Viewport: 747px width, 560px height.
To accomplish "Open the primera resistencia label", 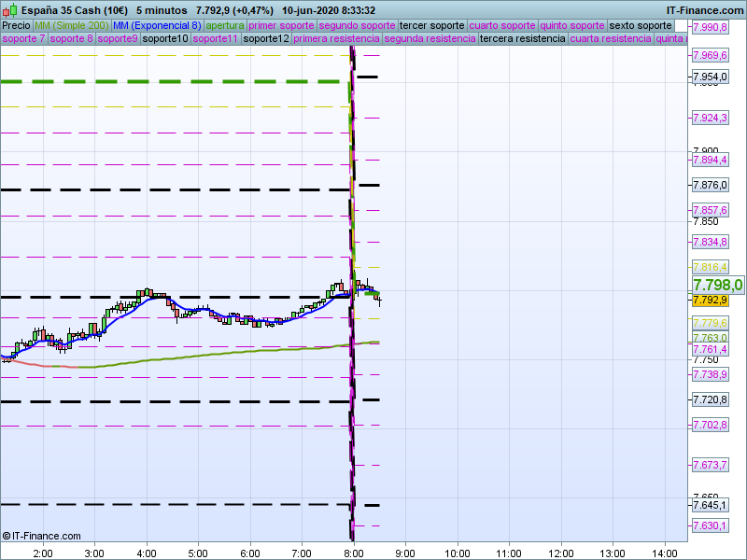I will (x=336, y=38).
